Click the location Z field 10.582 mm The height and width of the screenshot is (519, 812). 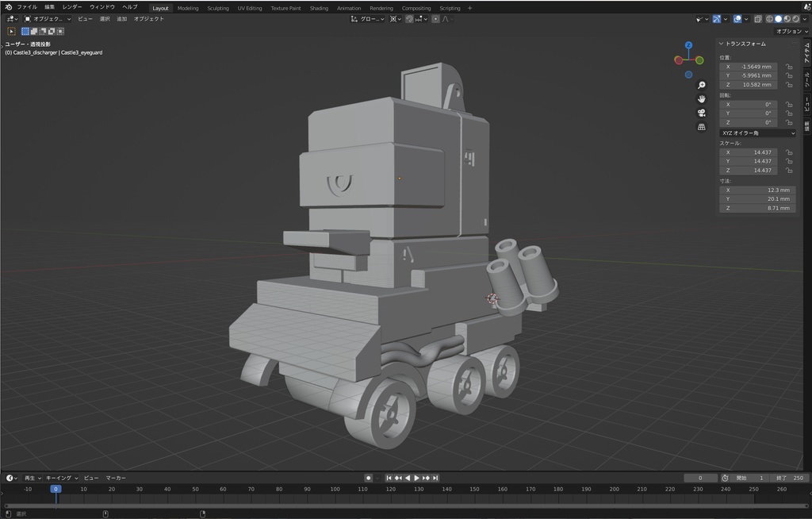pyautogui.click(x=749, y=84)
